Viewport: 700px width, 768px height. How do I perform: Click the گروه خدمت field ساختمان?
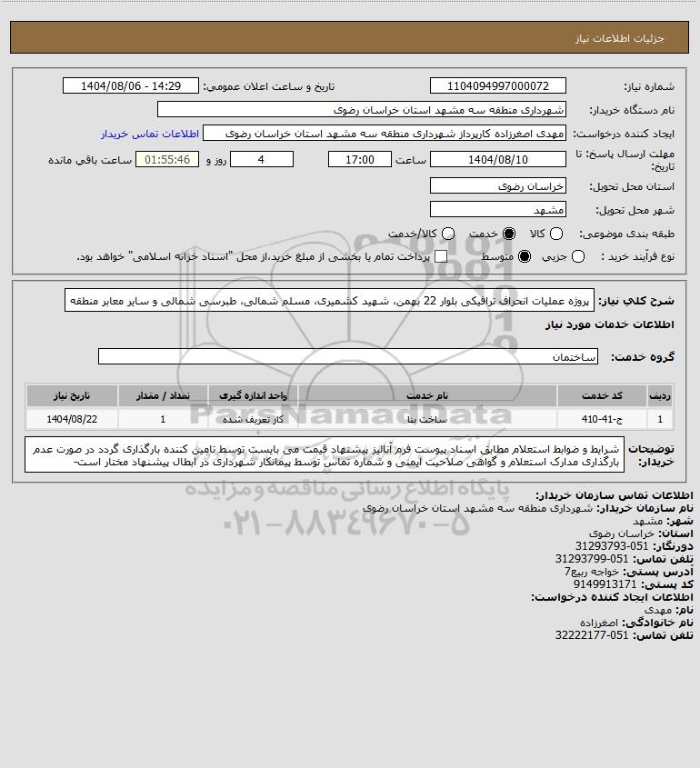point(348,356)
